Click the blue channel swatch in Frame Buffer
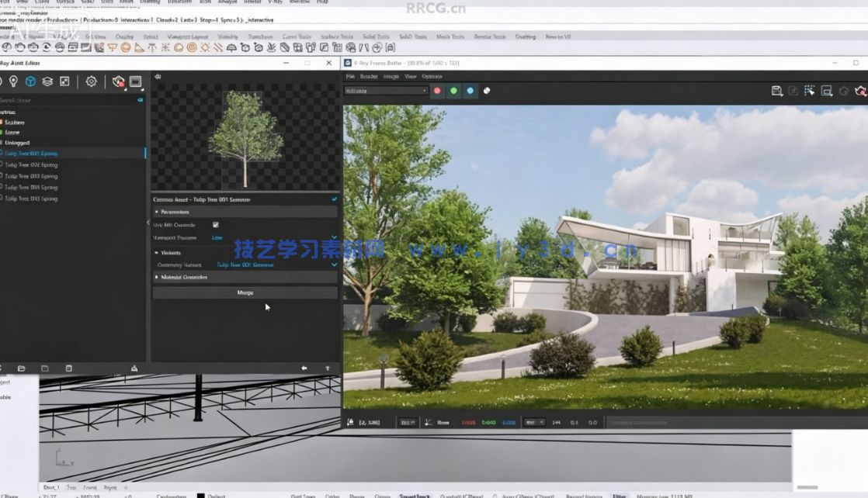The height and width of the screenshot is (498, 868). [x=470, y=91]
